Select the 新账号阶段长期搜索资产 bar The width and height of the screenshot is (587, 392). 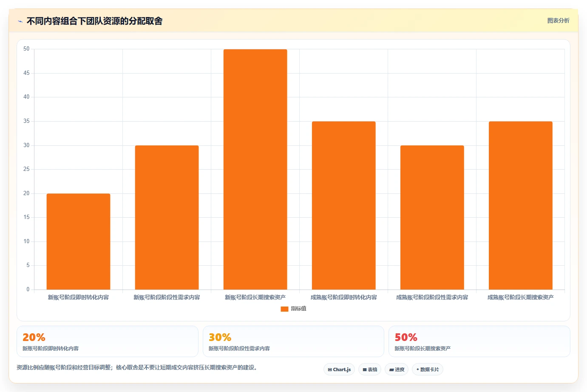tap(255, 169)
